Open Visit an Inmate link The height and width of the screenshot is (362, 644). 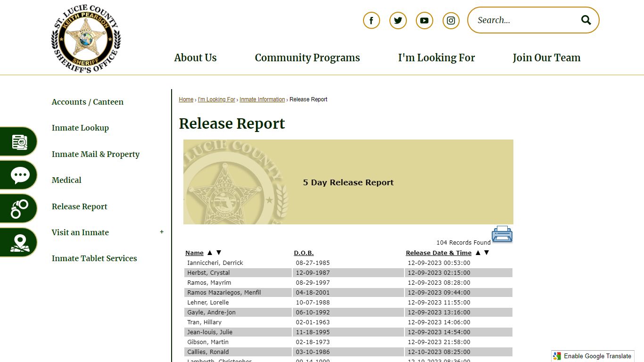pos(80,232)
